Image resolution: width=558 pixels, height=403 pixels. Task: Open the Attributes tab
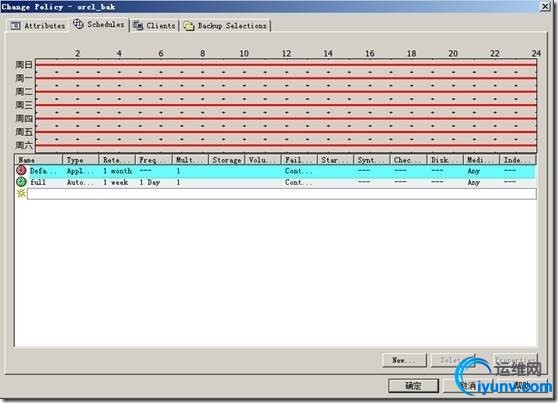coord(38,26)
